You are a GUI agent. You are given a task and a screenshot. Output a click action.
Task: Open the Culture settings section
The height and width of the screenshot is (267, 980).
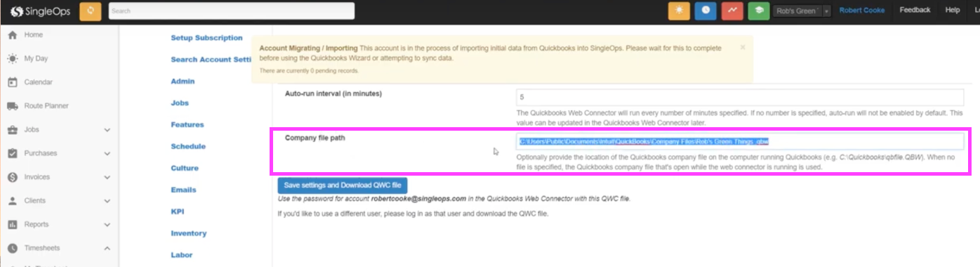tap(185, 169)
